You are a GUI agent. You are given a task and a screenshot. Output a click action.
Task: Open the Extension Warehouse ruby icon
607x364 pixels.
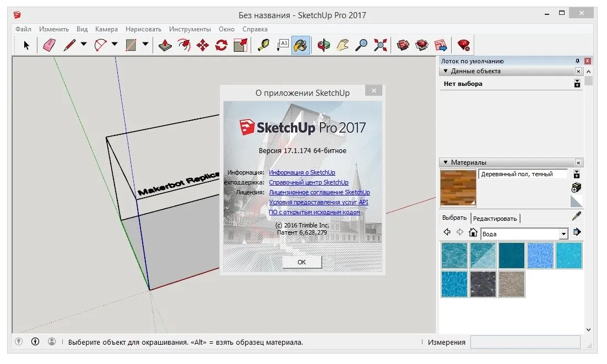coord(463,45)
